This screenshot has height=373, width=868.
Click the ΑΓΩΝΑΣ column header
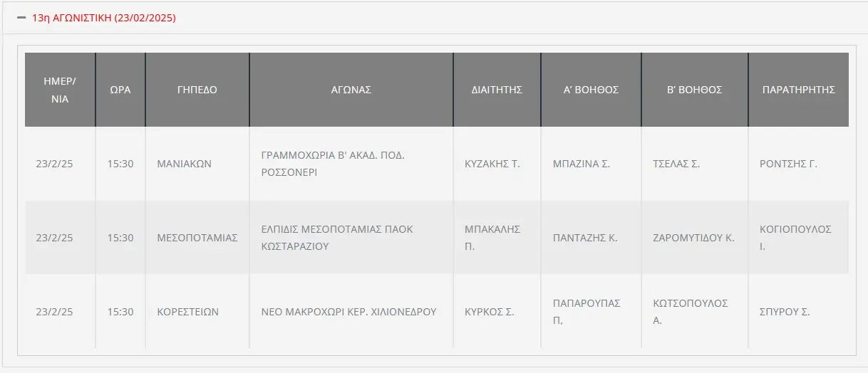351,90
